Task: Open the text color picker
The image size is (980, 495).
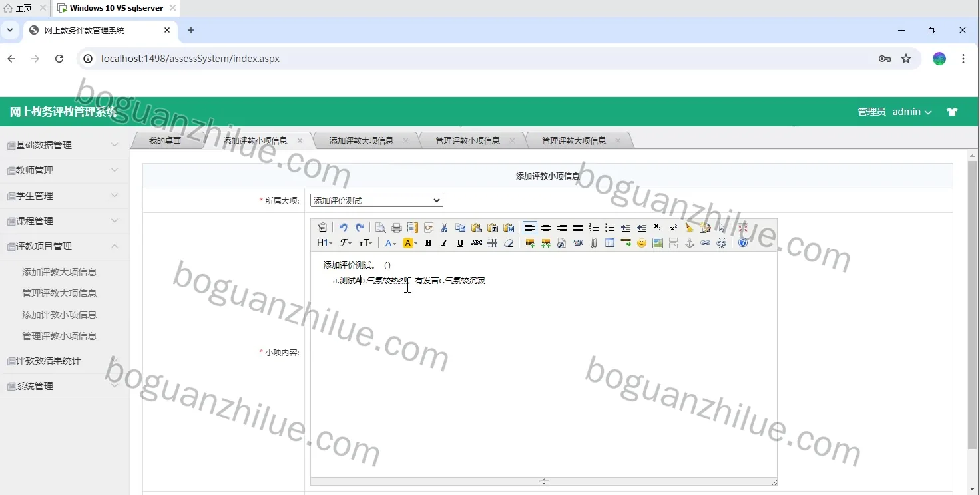Action: click(x=391, y=243)
